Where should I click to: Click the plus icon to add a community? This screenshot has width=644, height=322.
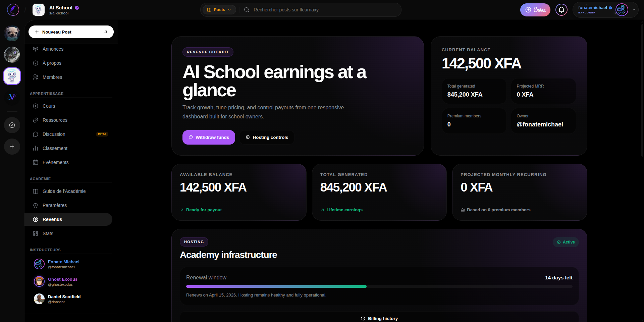tap(12, 147)
